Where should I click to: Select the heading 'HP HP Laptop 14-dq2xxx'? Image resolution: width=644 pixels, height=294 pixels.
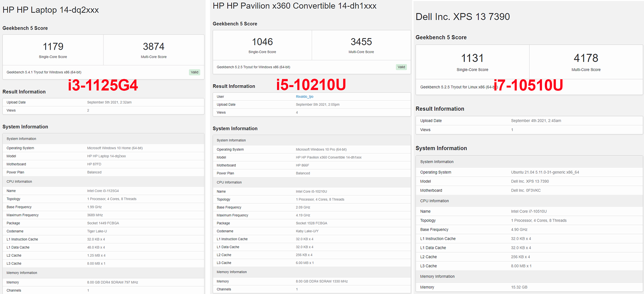(x=51, y=10)
